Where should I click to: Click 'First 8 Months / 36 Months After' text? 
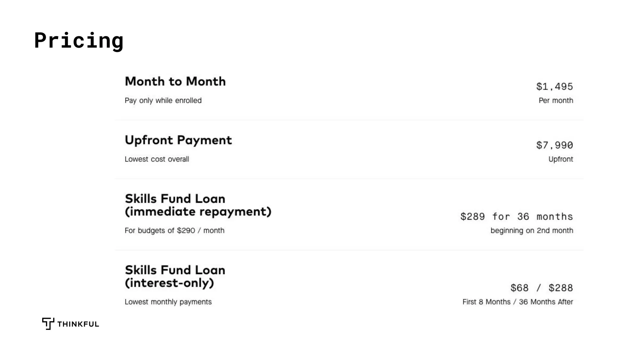pyautogui.click(x=518, y=302)
